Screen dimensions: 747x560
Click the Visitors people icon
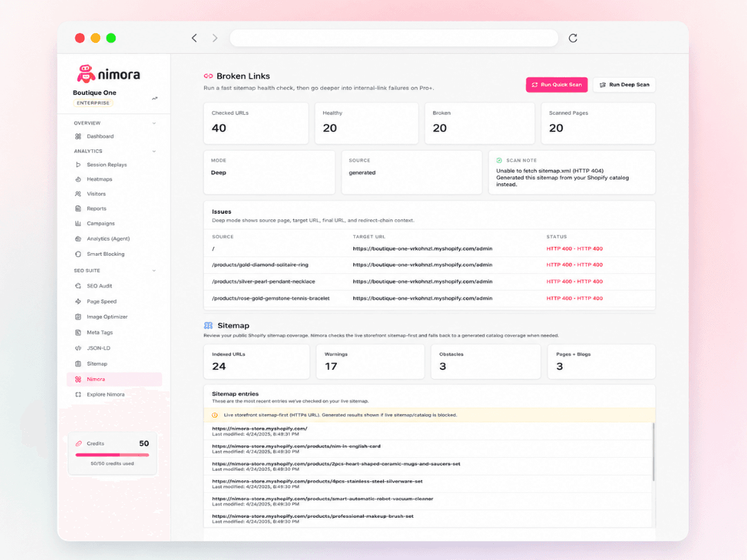78,194
